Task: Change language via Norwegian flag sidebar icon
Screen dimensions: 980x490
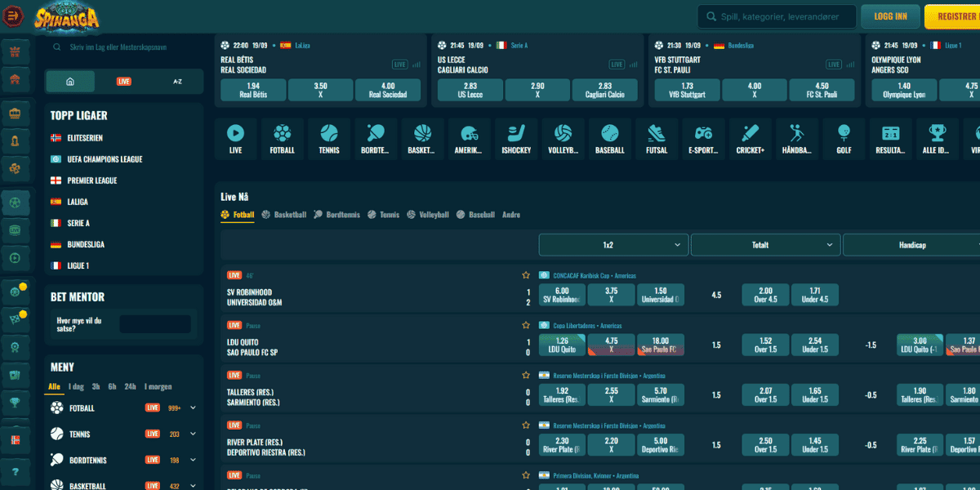Action: [15, 439]
